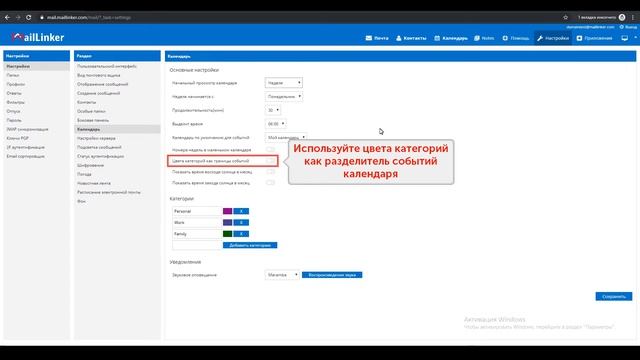Open Подсветка сообщений section
The width and height of the screenshot is (640, 360).
[x=117, y=147]
